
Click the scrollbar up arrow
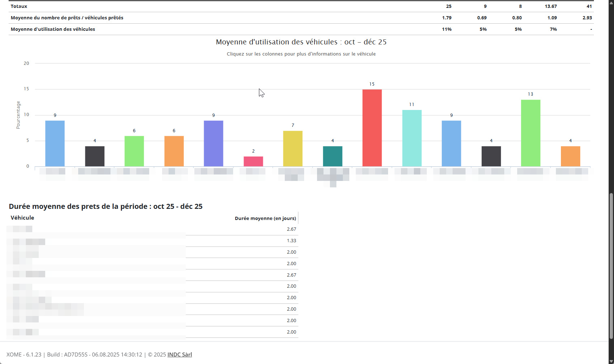(611, 3)
